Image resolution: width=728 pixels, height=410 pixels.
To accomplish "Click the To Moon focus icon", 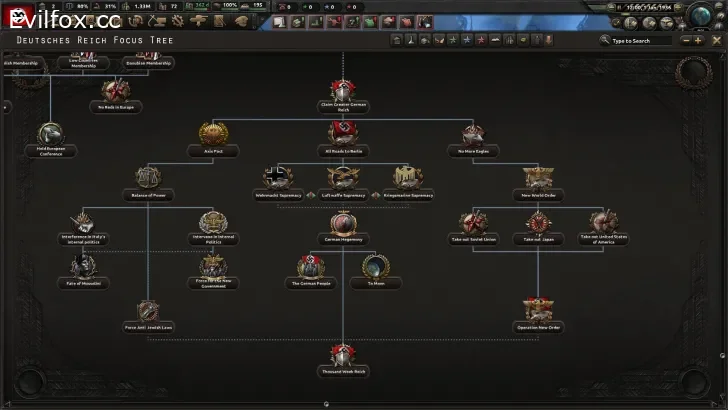I will click(376, 267).
